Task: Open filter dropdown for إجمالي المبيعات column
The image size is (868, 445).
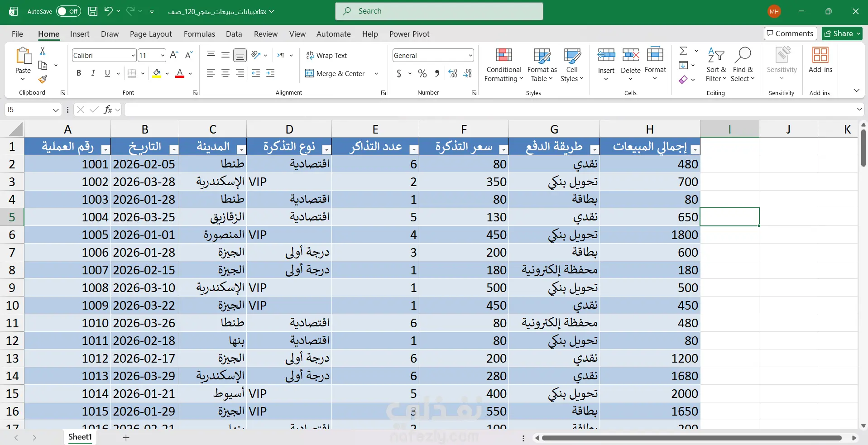Action: click(695, 149)
